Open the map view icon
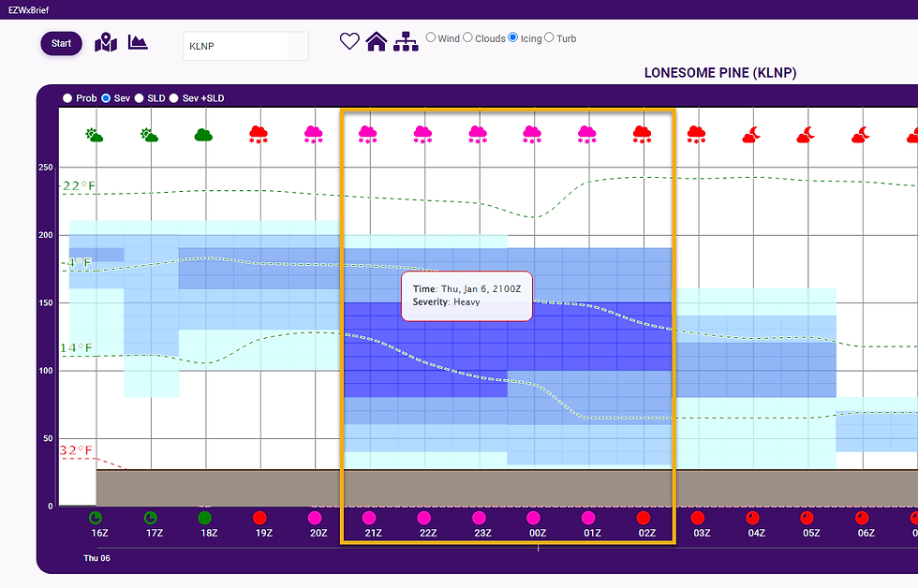The width and height of the screenshot is (918, 588). [x=106, y=42]
